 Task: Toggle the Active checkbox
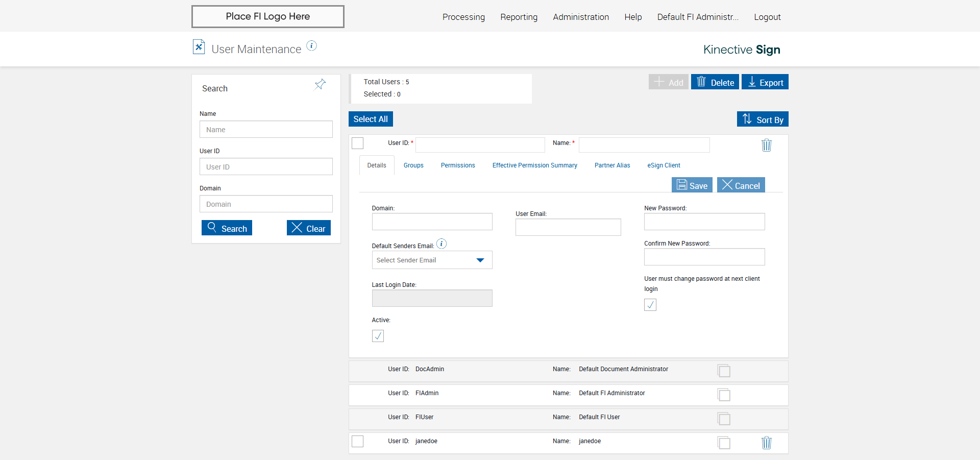378,336
